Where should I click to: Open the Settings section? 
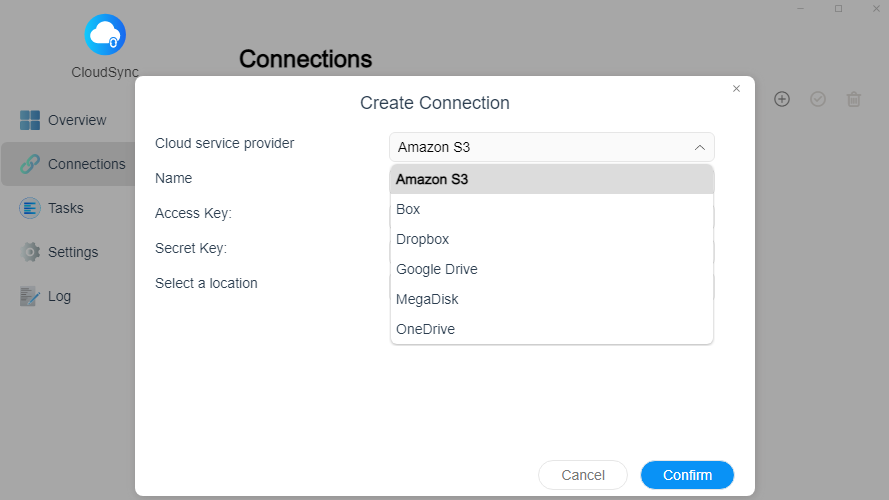pos(67,252)
